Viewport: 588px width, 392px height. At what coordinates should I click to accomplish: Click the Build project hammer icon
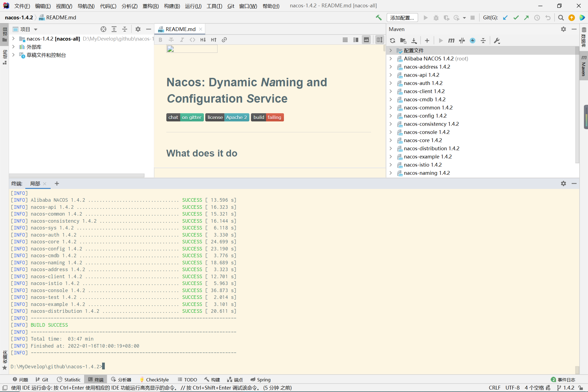(379, 18)
